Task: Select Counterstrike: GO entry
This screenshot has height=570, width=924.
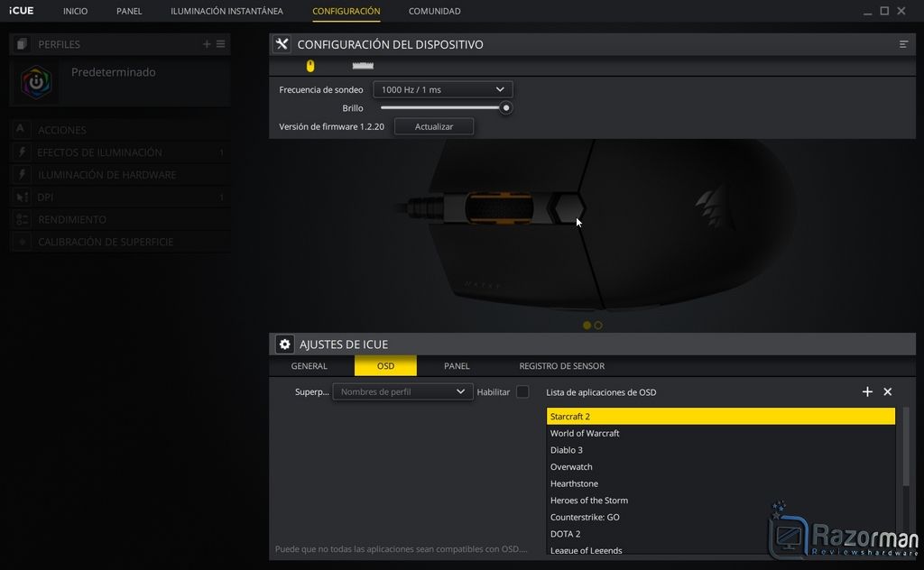Action: point(721,517)
